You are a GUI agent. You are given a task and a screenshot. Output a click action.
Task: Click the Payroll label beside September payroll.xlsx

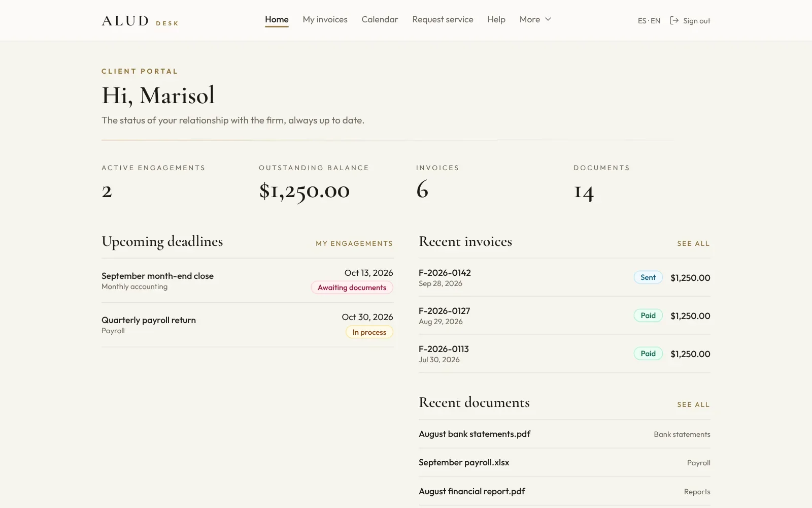coord(699,463)
